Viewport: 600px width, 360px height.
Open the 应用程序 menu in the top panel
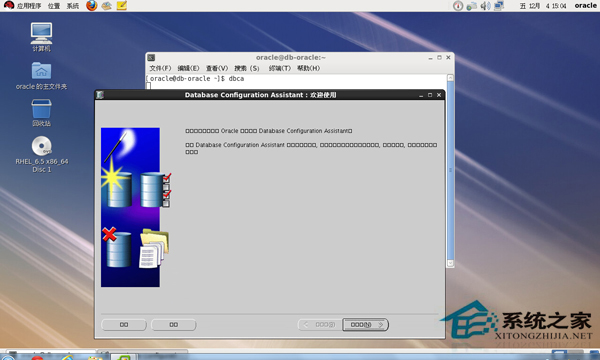coord(29,6)
